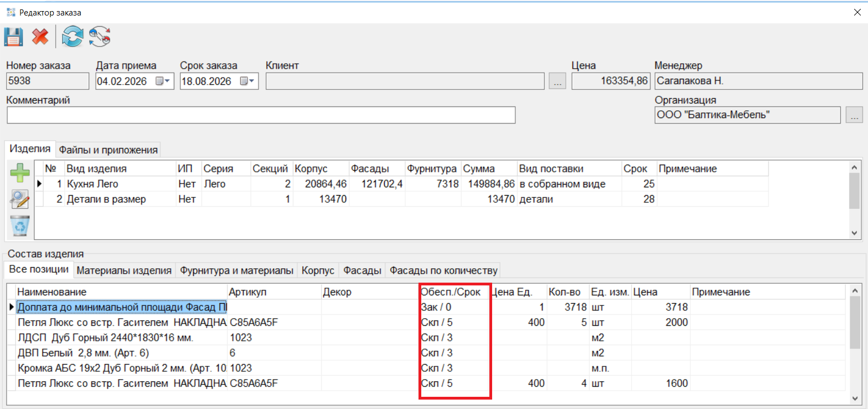
Task: Click the refresh arrows toolbar icon
Action: point(72,37)
